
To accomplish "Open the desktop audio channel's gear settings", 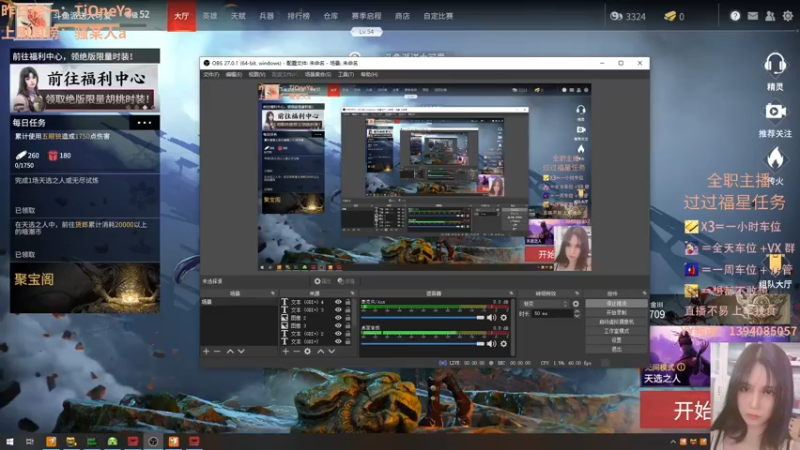I will [x=504, y=344].
